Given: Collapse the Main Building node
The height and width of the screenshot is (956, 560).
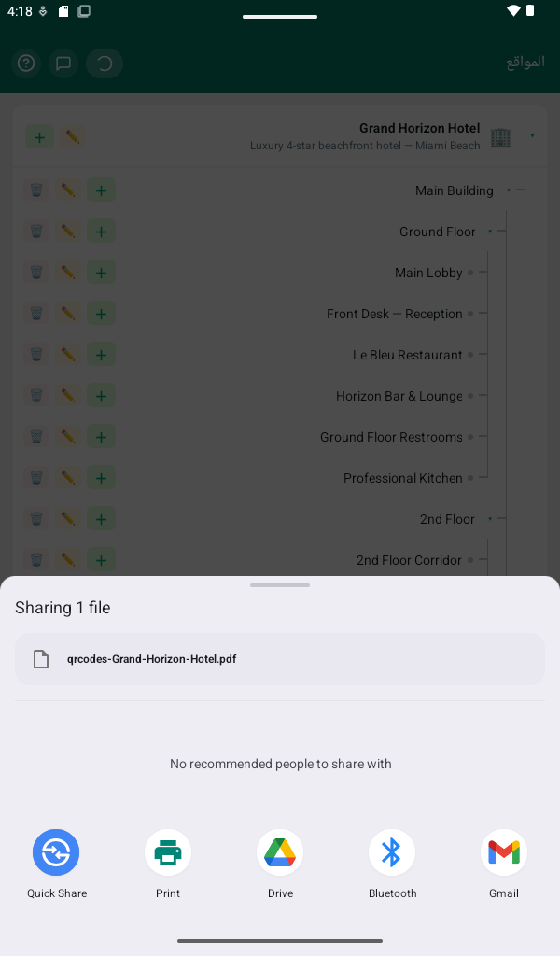Looking at the screenshot, I should (509, 190).
